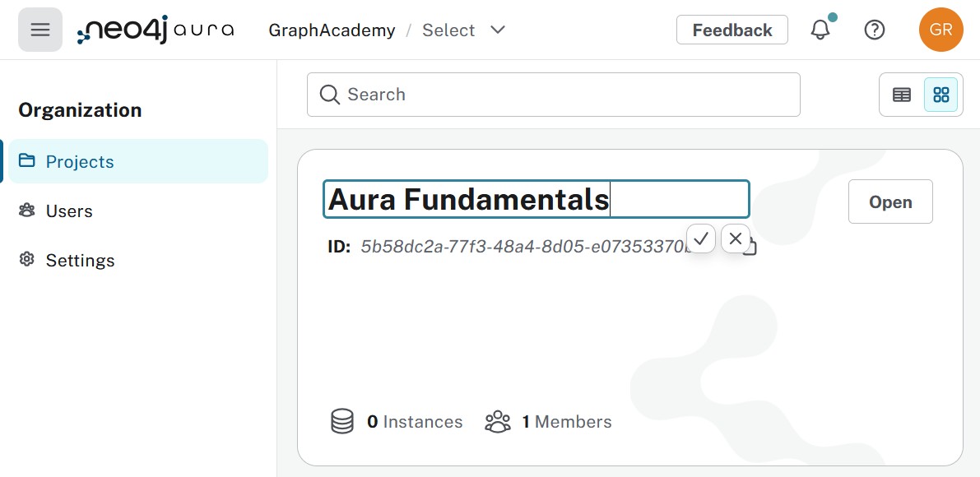Copy the project ID
The width and height of the screenshot is (980, 477).
(x=750, y=247)
